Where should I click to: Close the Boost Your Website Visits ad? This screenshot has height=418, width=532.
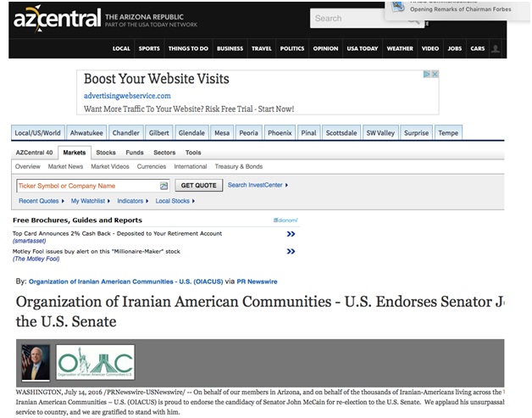click(x=435, y=74)
